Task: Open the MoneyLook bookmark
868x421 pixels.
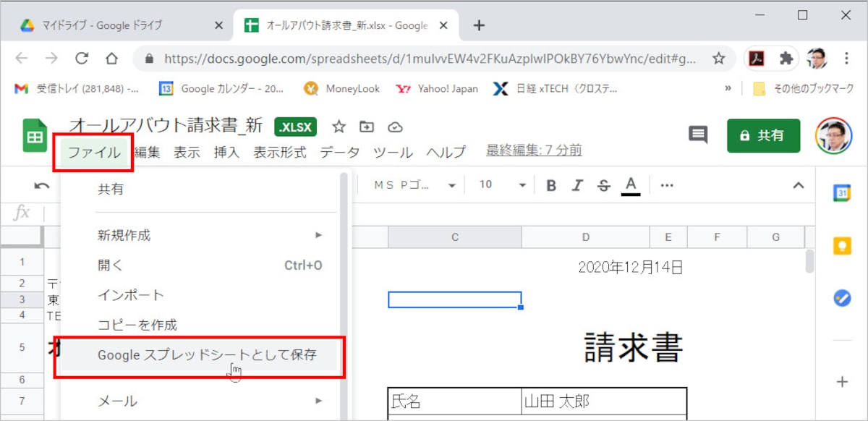Action: pyautogui.click(x=342, y=88)
